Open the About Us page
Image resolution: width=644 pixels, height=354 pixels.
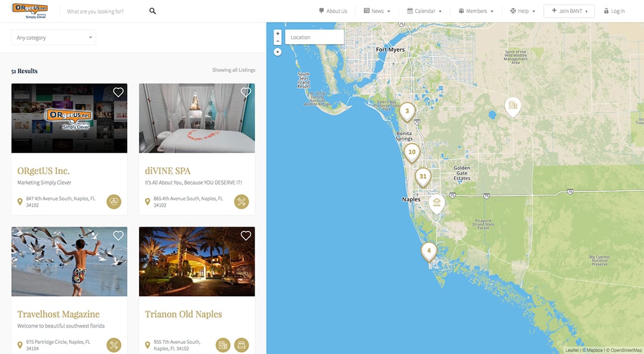coord(333,11)
